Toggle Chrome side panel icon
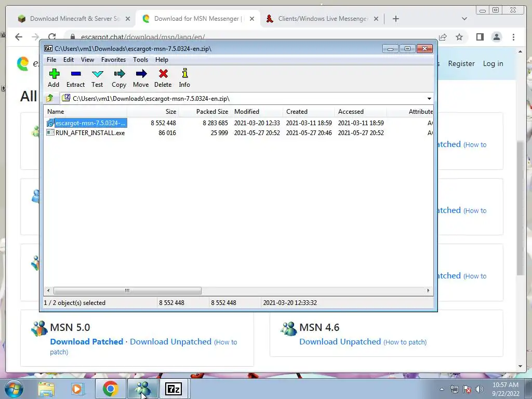The width and height of the screenshot is (532, 399). [x=480, y=37]
